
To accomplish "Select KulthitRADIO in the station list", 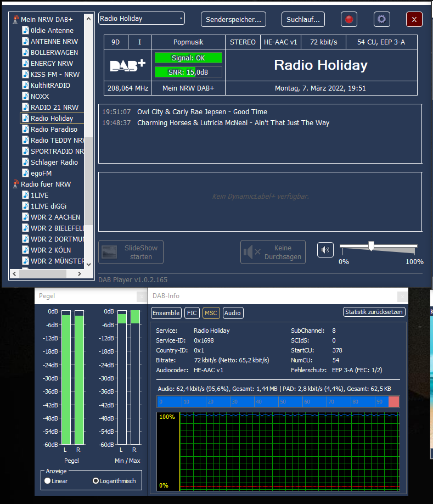I will 50,86.
